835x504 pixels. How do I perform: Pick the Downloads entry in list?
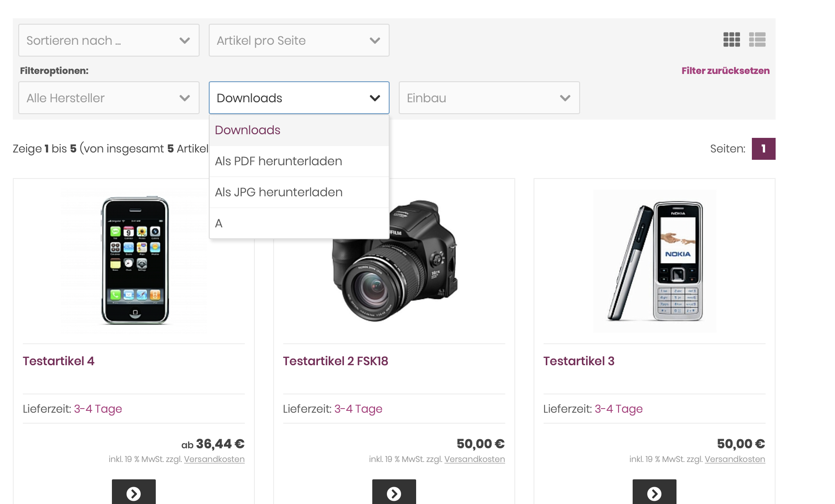248,130
